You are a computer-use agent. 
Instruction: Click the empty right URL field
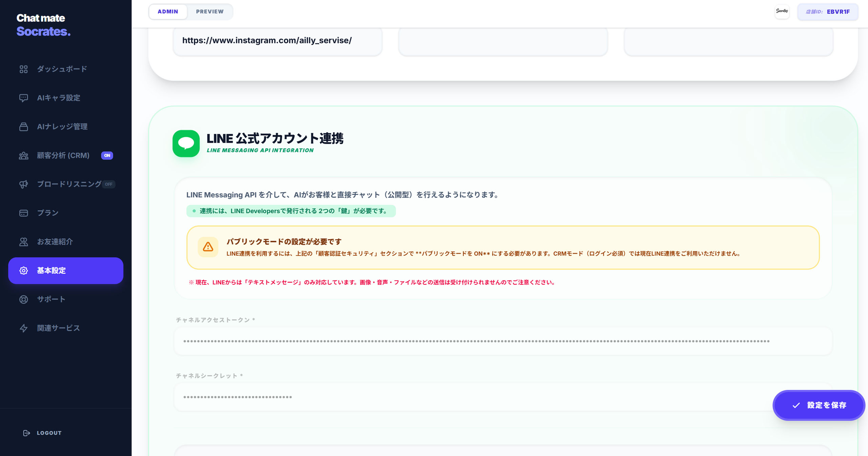tap(729, 41)
